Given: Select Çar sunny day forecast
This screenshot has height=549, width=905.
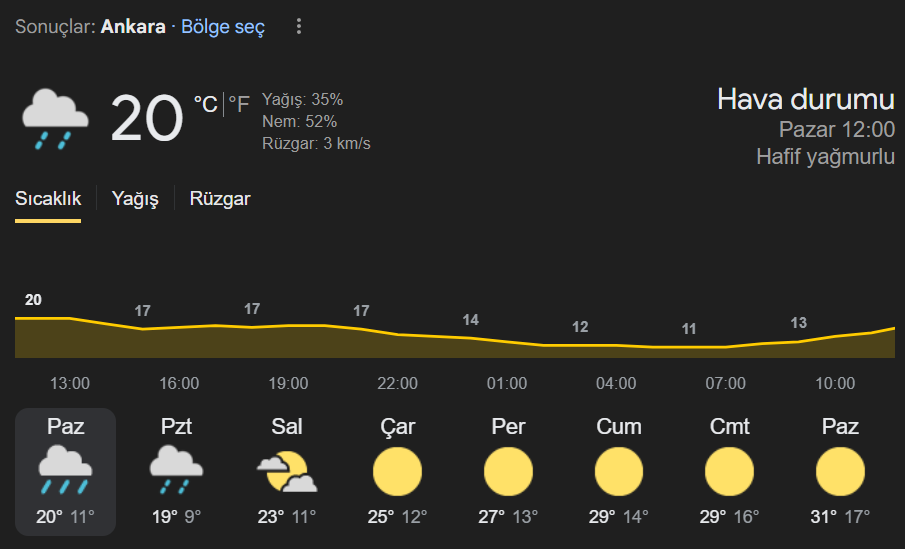Looking at the screenshot, I should pos(398,472).
